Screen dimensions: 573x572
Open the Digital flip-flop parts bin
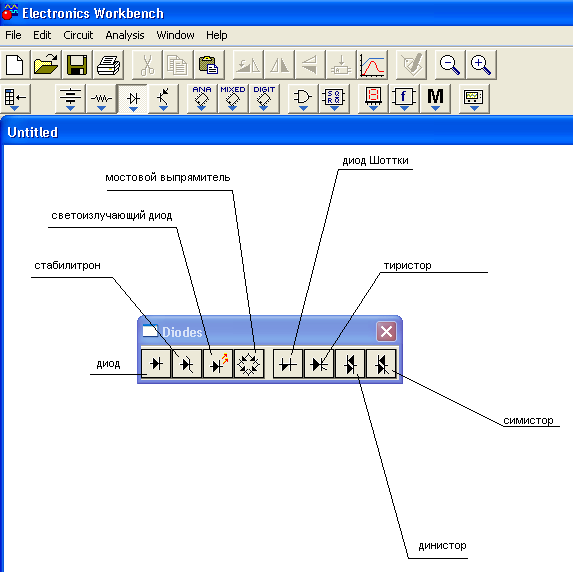[x=334, y=99]
